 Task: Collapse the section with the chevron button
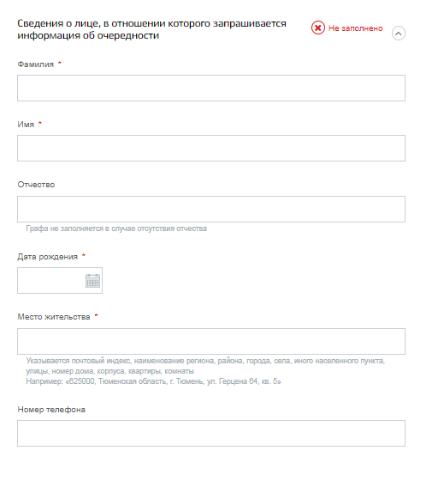pyautogui.click(x=398, y=33)
